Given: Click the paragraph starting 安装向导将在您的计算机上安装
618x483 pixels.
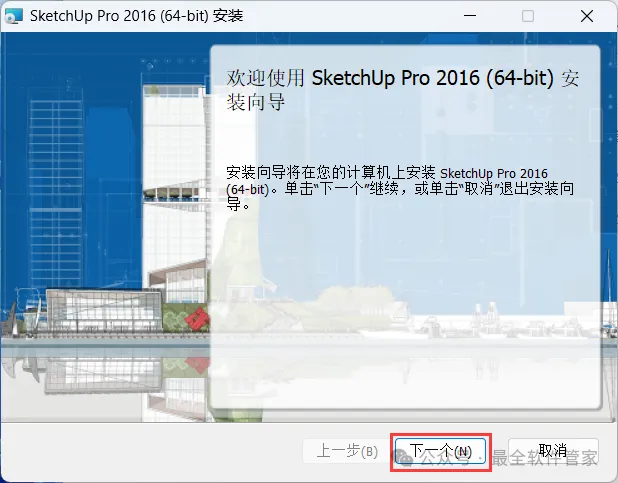Looking at the screenshot, I should click(x=400, y=188).
